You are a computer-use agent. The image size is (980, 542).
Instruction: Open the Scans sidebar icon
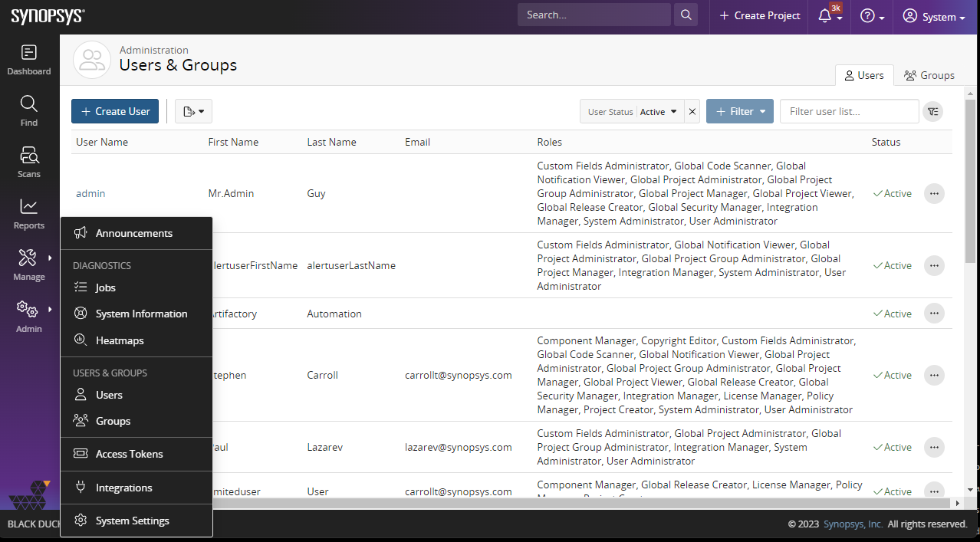click(x=29, y=163)
